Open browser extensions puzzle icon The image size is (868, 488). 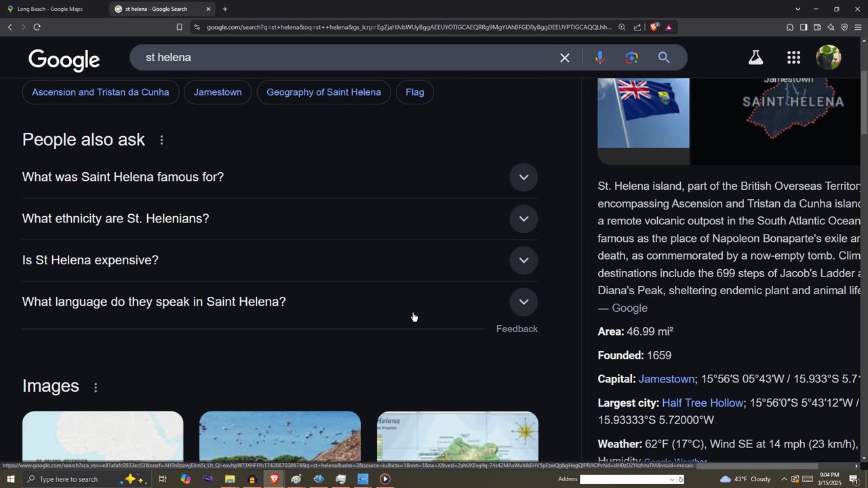point(790,27)
